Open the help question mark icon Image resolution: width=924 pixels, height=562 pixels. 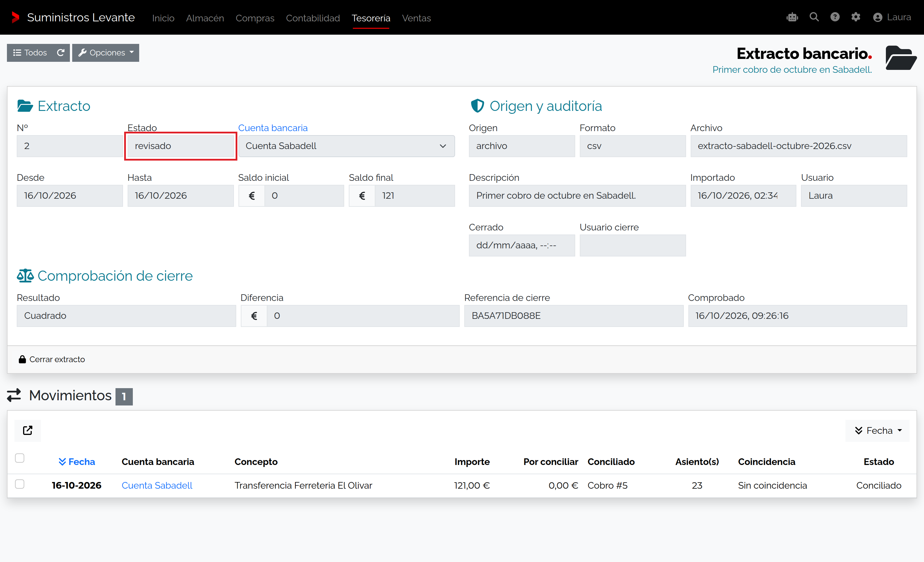pyautogui.click(x=835, y=17)
